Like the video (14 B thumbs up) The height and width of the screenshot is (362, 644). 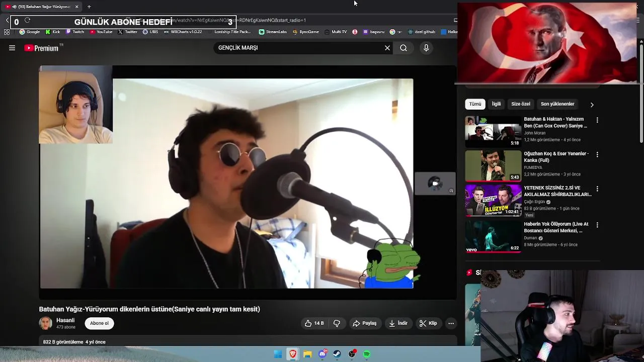(x=314, y=323)
